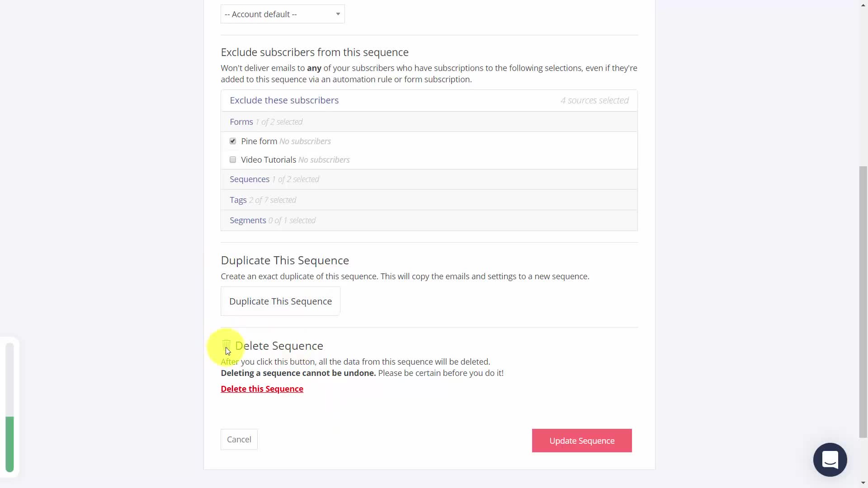This screenshot has width=868, height=488.
Task: Open the chat support widget
Action: [x=830, y=460]
